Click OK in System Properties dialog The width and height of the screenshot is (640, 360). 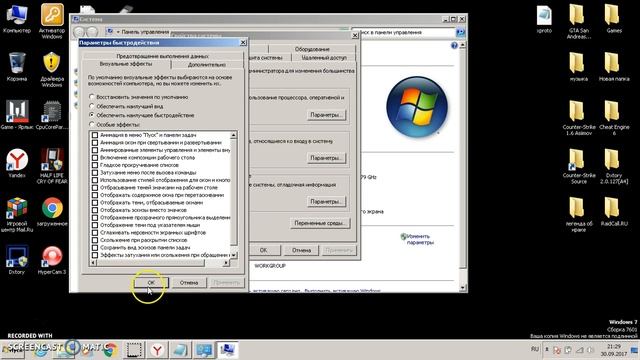click(264, 250)
